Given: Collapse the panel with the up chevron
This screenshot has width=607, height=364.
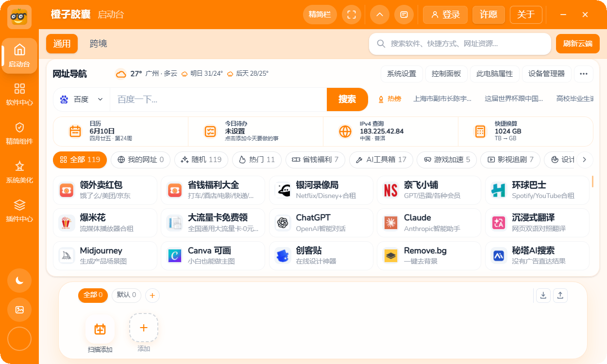Looking at the screenshot, I should point(380,15).
